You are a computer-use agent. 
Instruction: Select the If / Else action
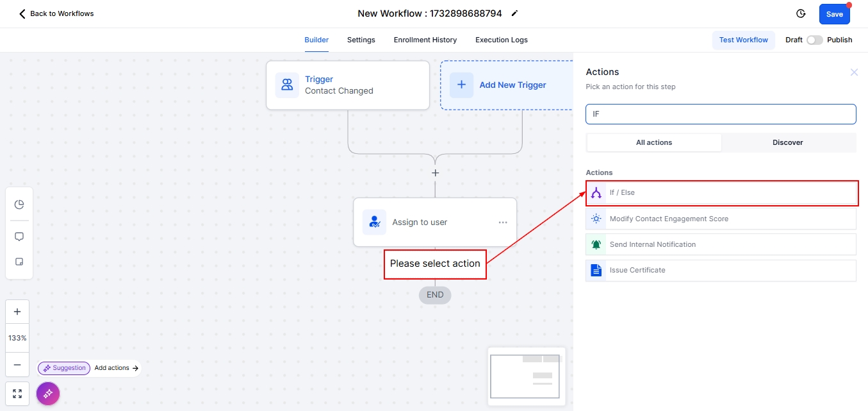point(721,193)
